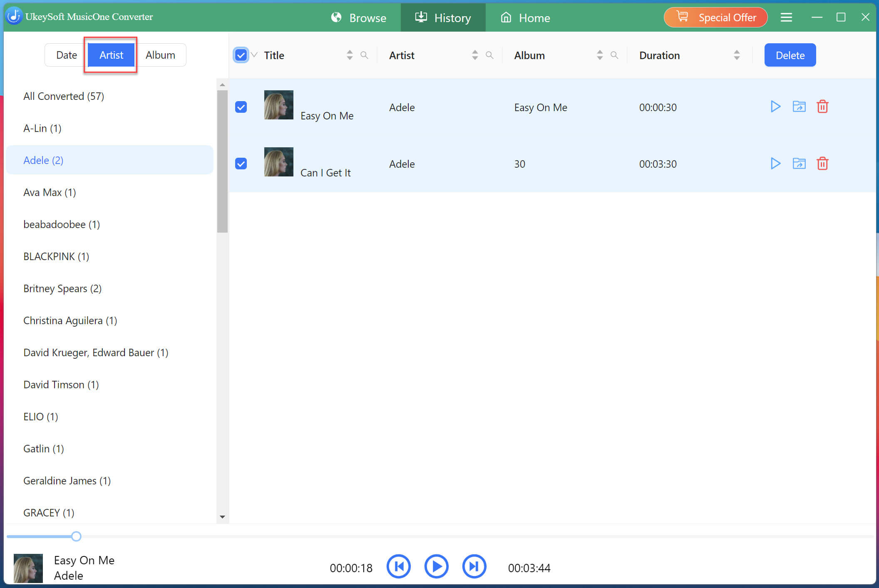879x588 pixels.
Task: Click the Can I Get It title text
Action: (325, 173)
